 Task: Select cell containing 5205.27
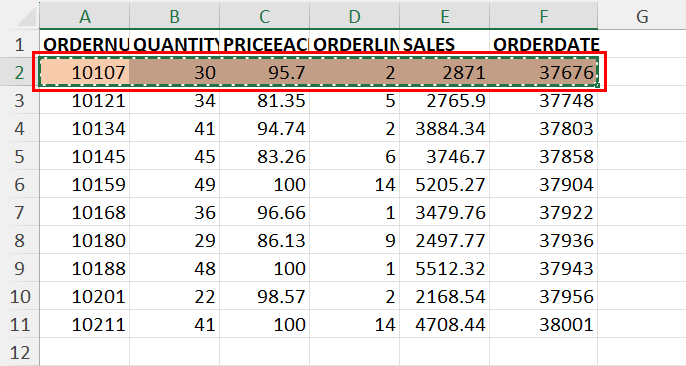click(x=444, y=184)
